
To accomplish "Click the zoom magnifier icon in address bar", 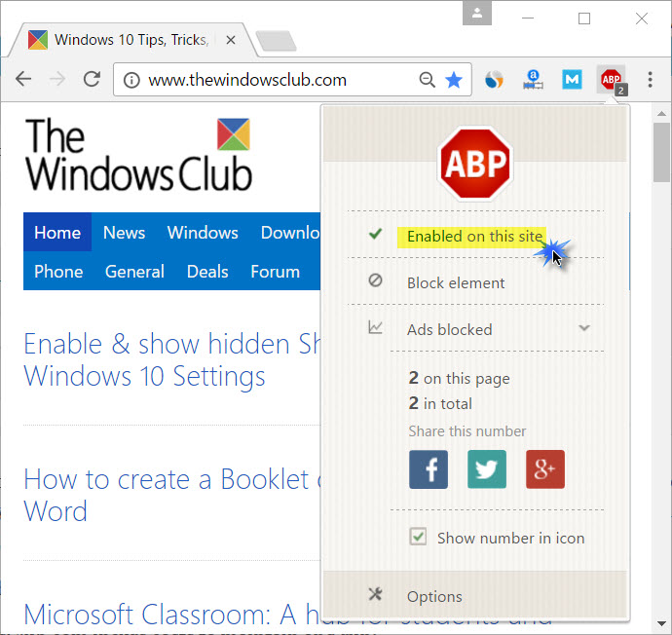I will click(427, 80).
